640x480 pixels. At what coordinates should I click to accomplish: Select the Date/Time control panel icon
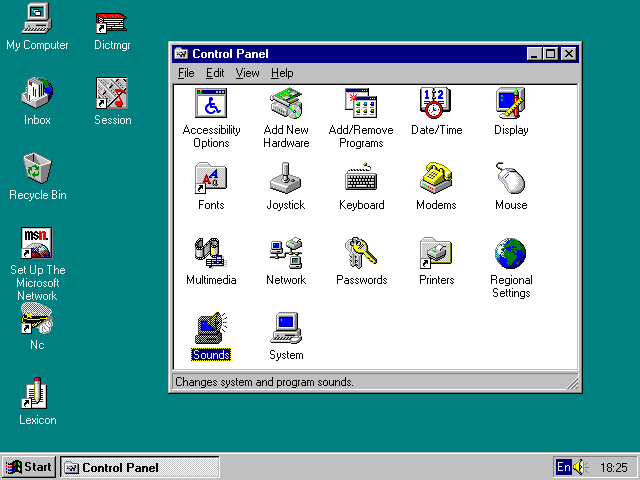[x=436, y=104]
